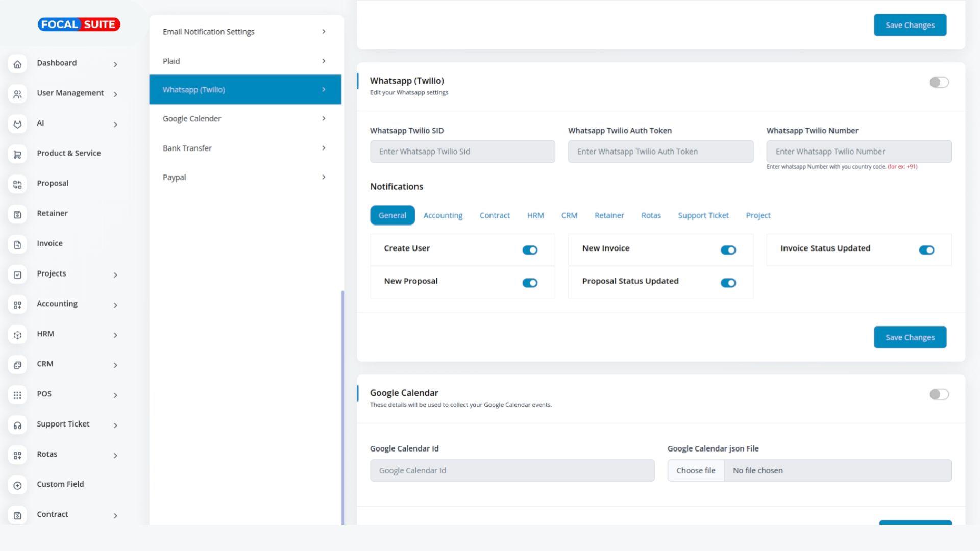Click the Support Ticket headset icon
This screenshot has height=551, width=980.
click(x=17, y=425)
